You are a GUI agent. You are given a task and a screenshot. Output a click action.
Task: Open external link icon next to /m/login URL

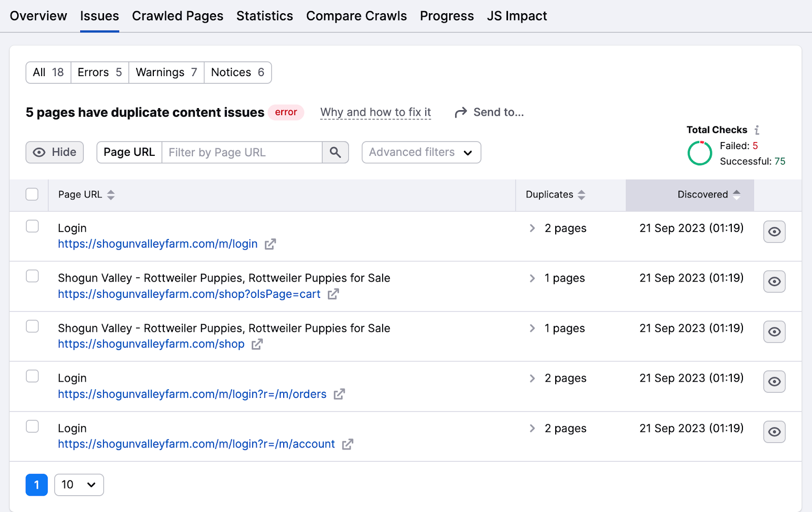click(x=270, y=244)
